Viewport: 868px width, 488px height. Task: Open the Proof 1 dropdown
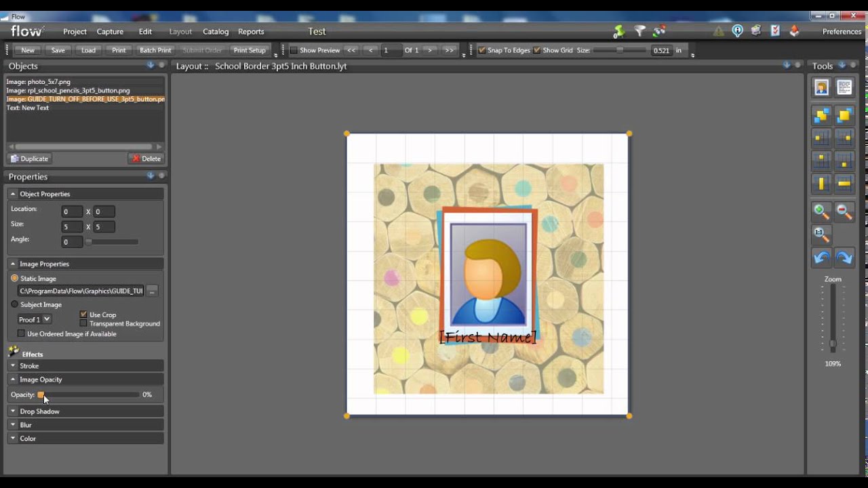point(35,319)
